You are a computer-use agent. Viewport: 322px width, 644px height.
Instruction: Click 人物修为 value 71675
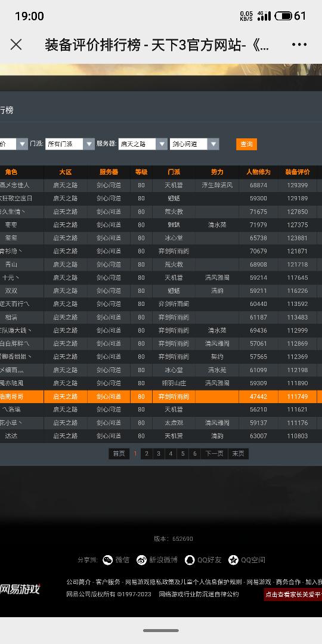click(x=258, y=212)
